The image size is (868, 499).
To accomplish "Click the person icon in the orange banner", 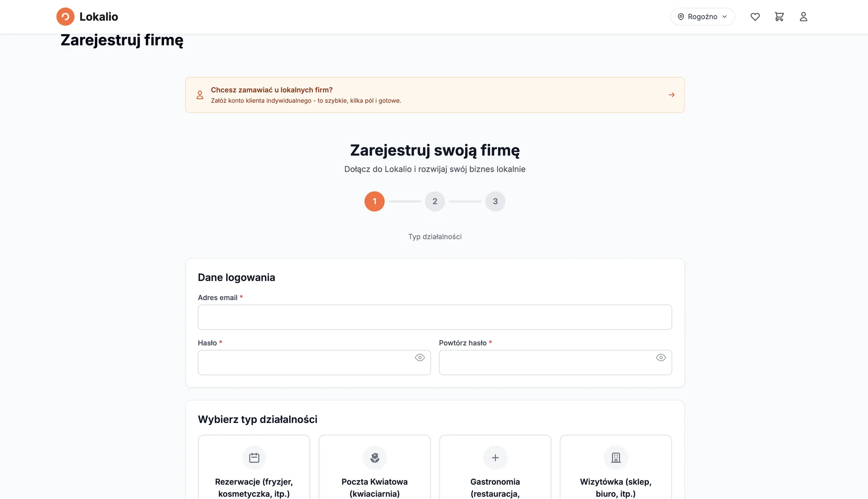I will pyautogui.click(x=200, y=95).
